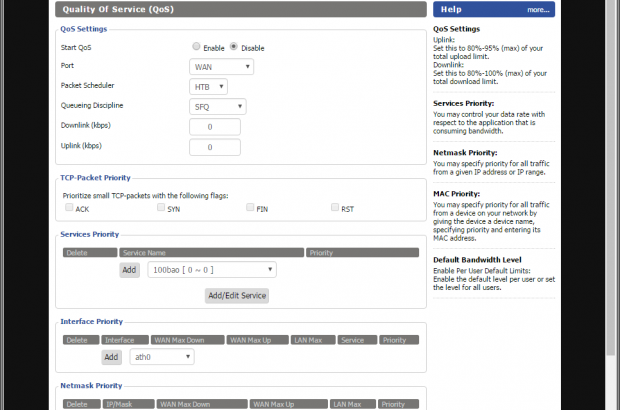The height and width of the screenshot is (410, 620).
Task: Toggle the RST TCP flag checkbox
Action: click(335, 208)
